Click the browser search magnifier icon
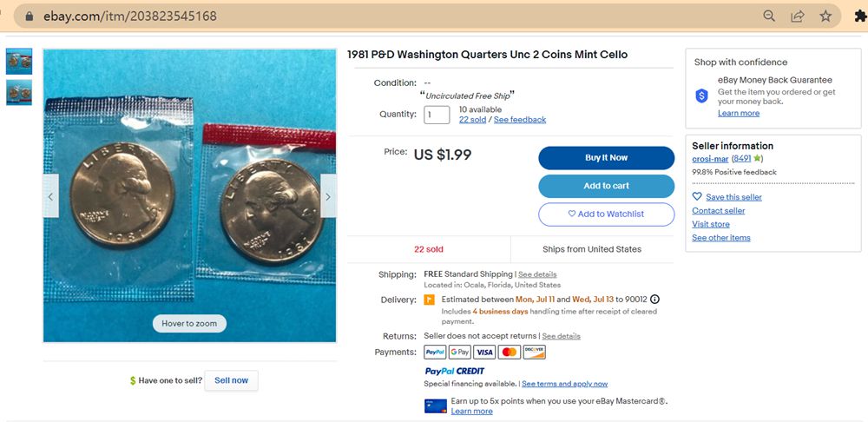The height and width of the screenshot is (422, 868). pos(769,16)
